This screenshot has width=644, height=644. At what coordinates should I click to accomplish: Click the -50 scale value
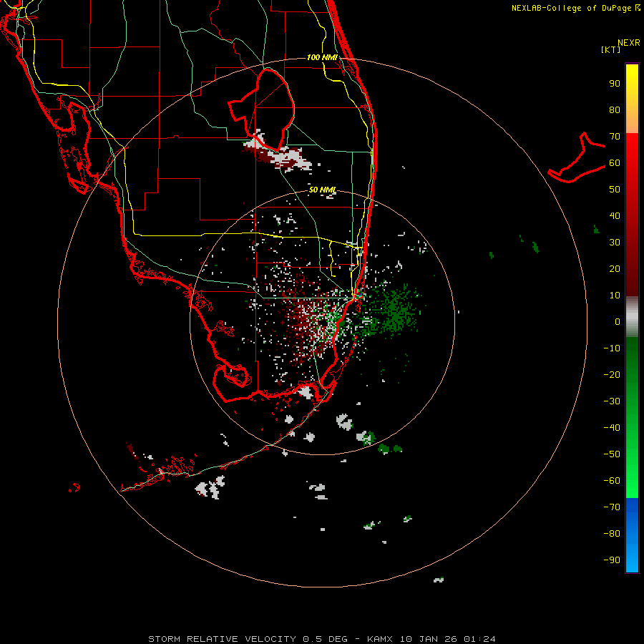point(612,454)
